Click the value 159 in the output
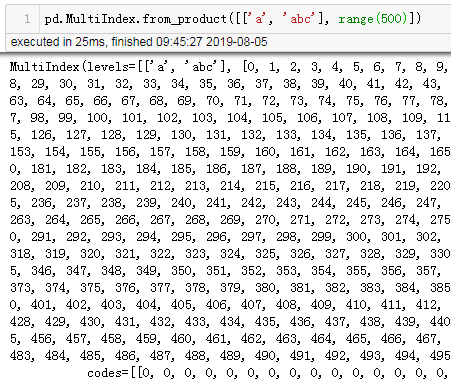451x382 pixels. (230, 152)
